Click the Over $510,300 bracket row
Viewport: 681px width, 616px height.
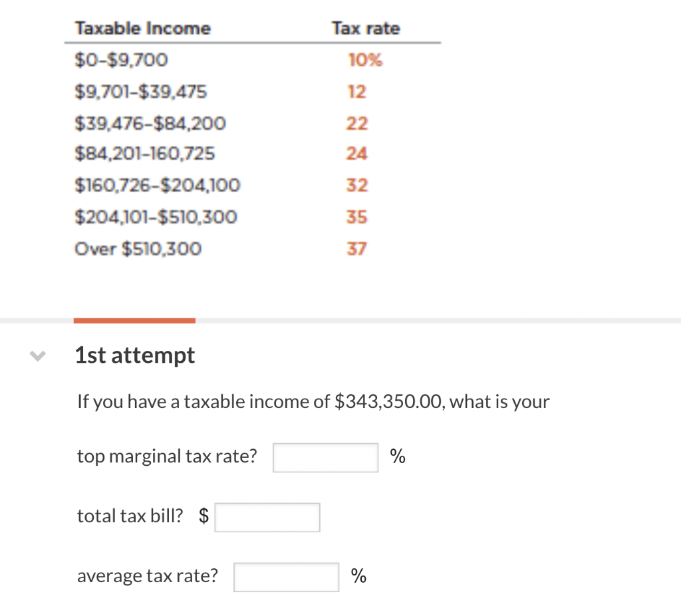[138, 249]
